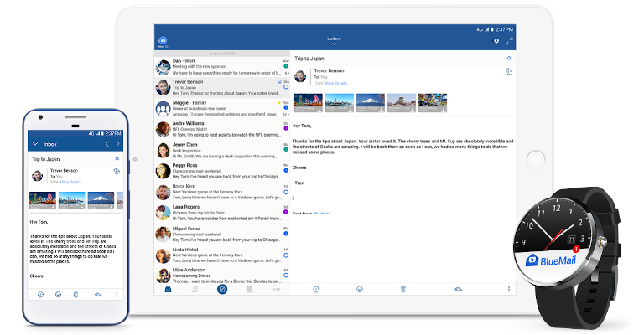Expand the Unified accounts dropdown on tablet
This screenshot has height=335, width=644.
[x=334, y=40]
